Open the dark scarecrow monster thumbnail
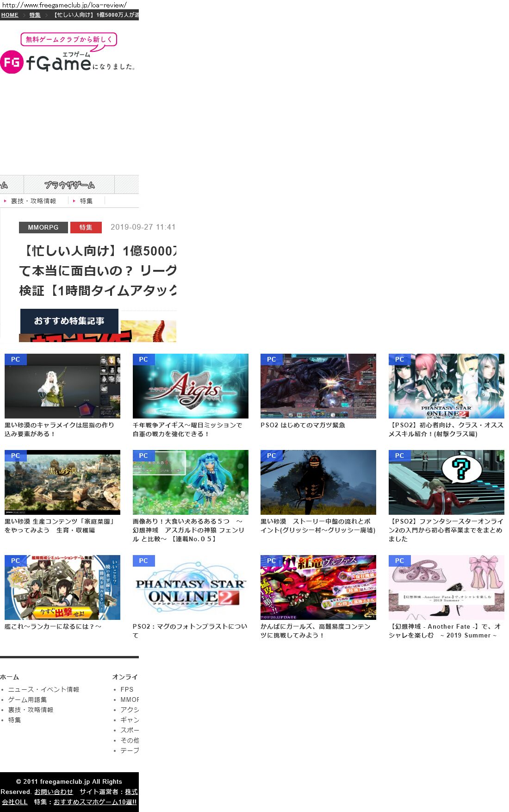509x812 pixels. click(318, 482)
